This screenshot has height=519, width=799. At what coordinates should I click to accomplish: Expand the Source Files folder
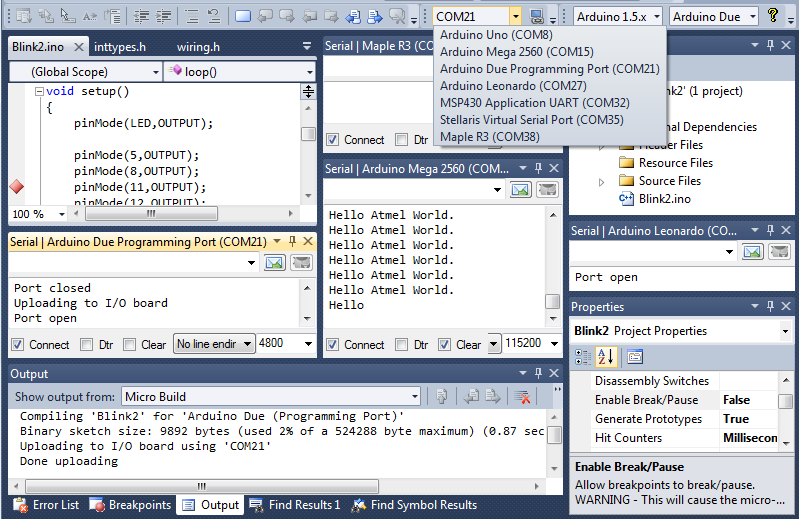tap(601, 182)
